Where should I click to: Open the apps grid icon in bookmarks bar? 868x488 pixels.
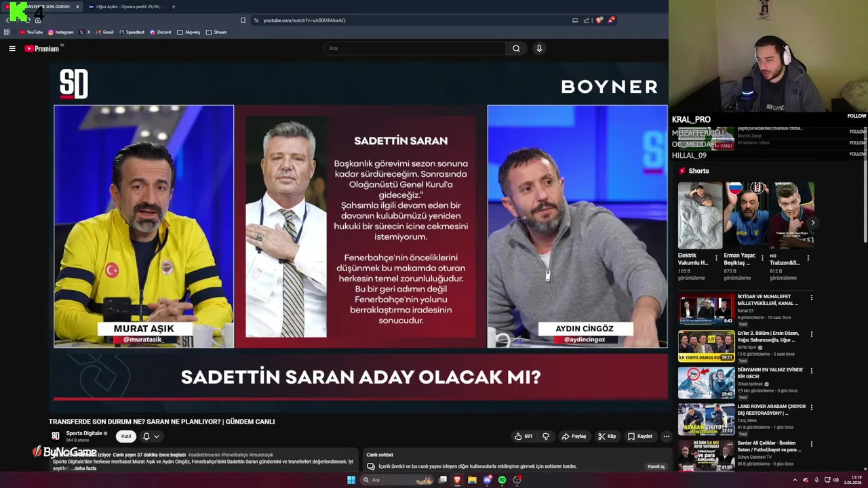[7, 32]
